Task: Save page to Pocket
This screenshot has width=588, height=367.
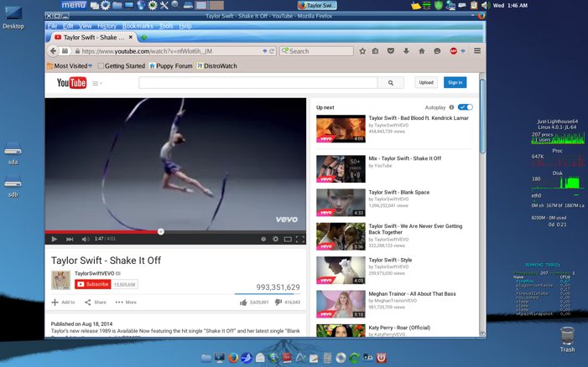Action: [x=391, y=51]
